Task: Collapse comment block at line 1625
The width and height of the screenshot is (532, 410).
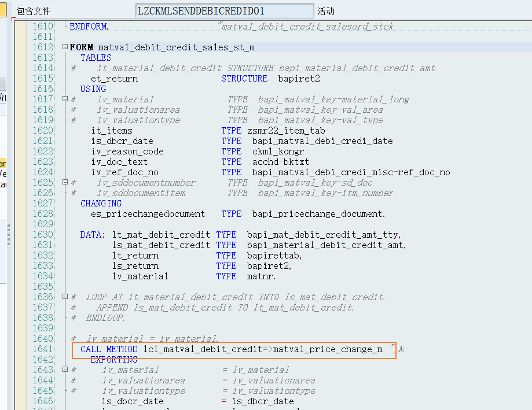Action: [x=65, y=182]
